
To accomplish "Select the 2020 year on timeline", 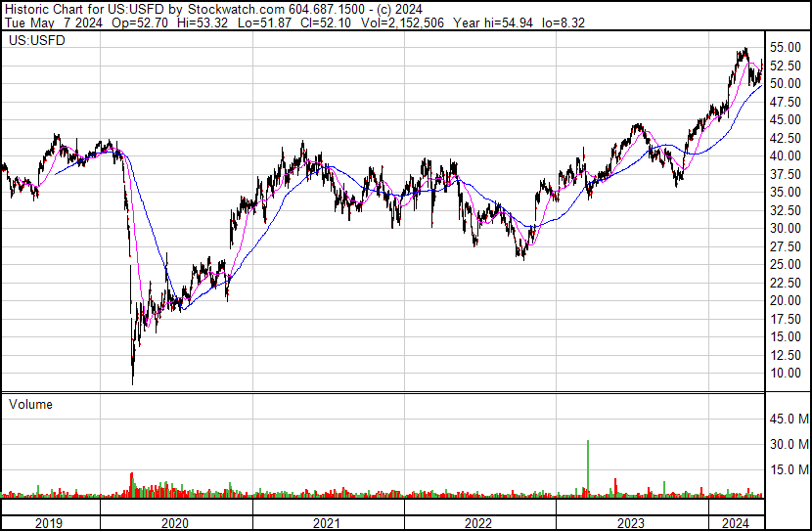I will pyautogui.click(x=175, y=523).
